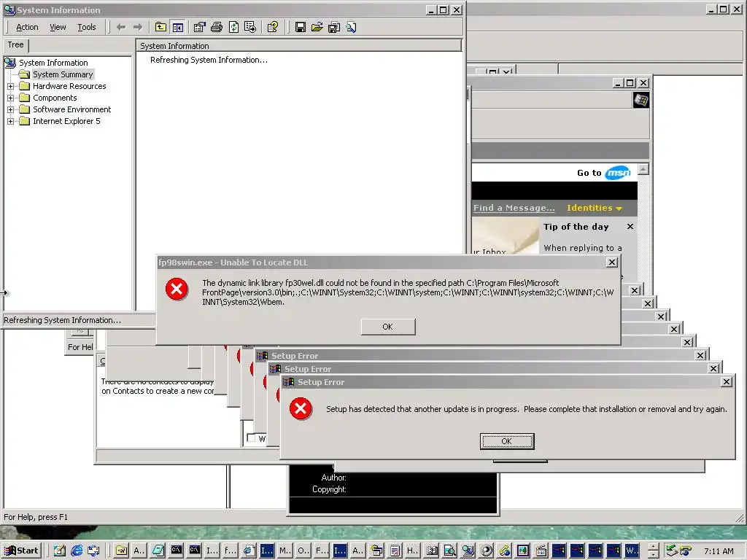Click the Save as text file icon
This screenshot has height=560, width=747.
334,27
